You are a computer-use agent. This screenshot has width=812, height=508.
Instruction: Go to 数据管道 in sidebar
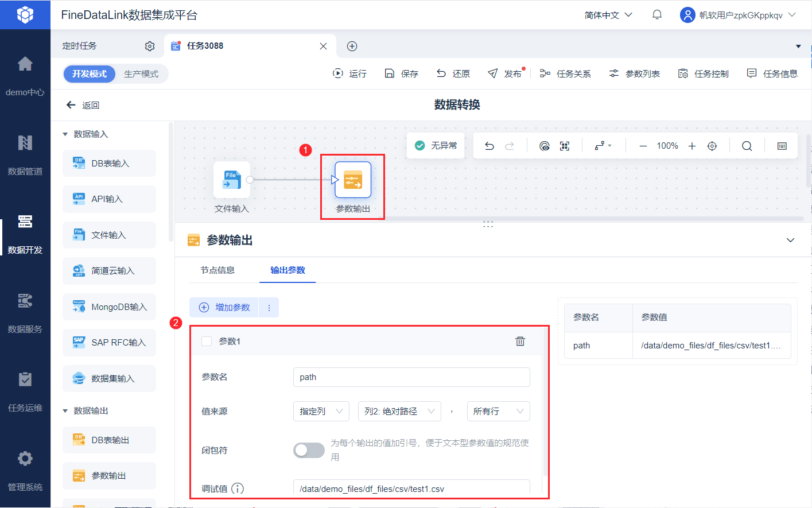[25, 154]
